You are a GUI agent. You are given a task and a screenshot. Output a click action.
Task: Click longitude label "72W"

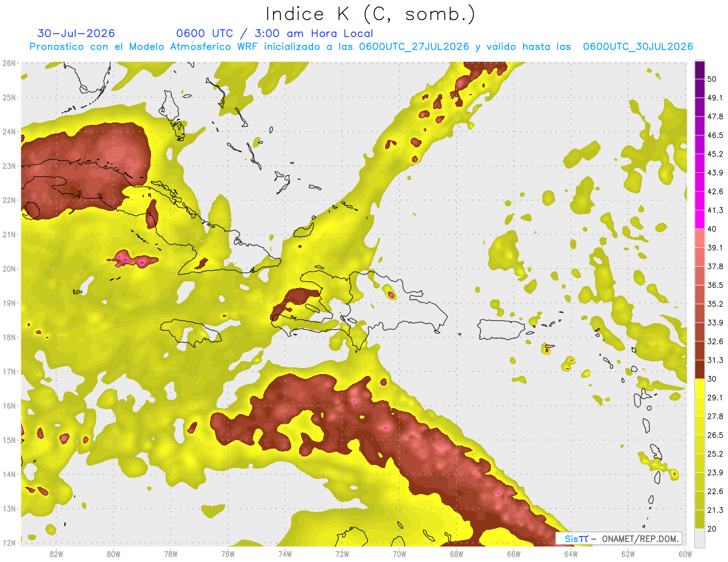[x=342, y=554]
